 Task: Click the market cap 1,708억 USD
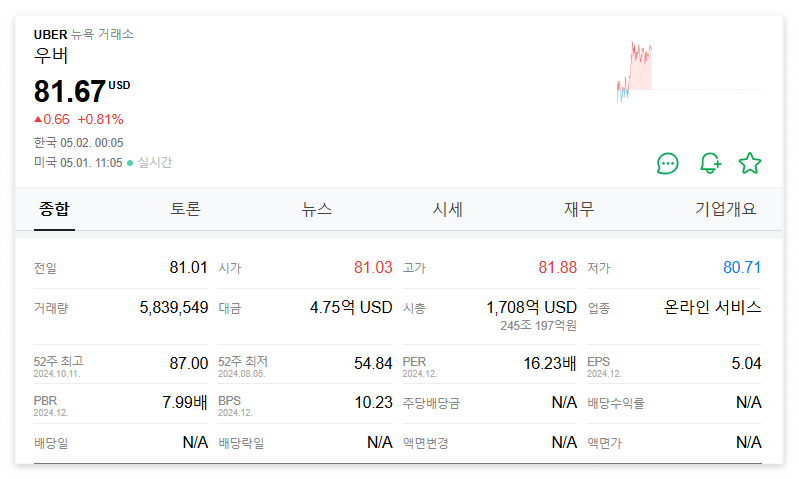point(531,307)
